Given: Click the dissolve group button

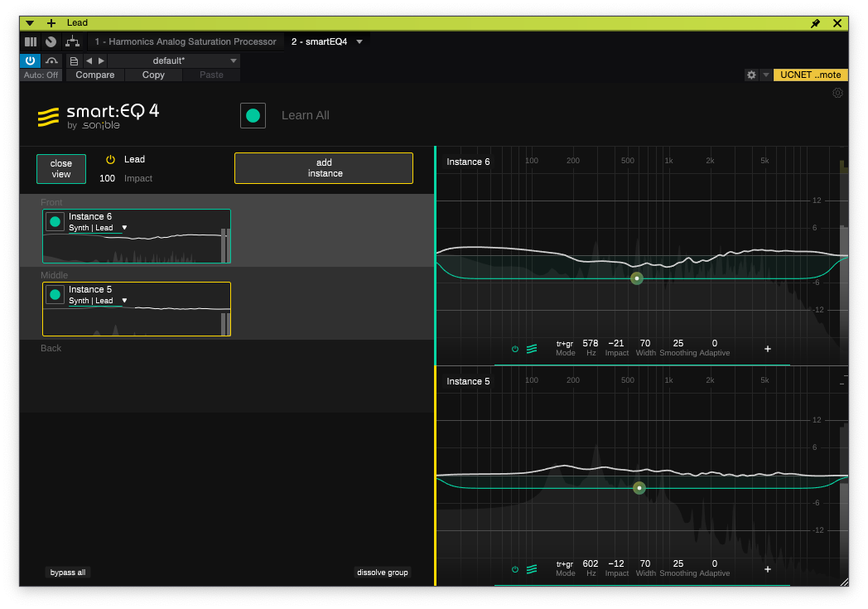Looking at the screenshot, I should pyautogui.click(x=383, y=573).
